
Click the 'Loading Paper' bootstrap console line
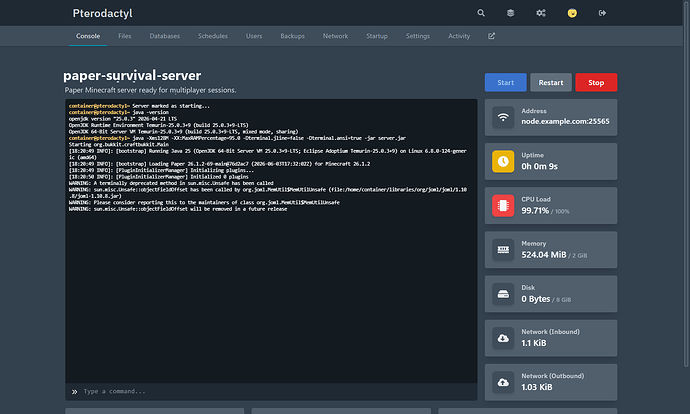coord(220,164)
